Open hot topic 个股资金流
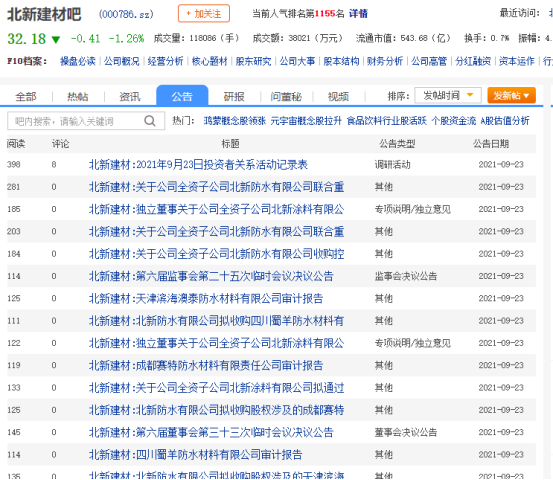Image resolution: width=553 pixels, height=480 pixels. pos(454,121)
